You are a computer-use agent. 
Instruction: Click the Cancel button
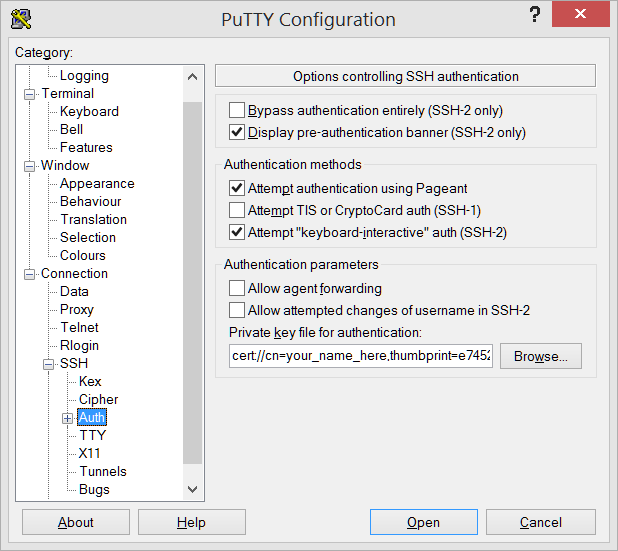point(541,522)
